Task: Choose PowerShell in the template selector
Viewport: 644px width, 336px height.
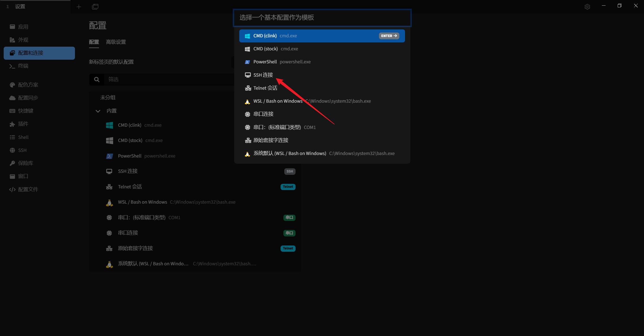Action: coord(322,62)
